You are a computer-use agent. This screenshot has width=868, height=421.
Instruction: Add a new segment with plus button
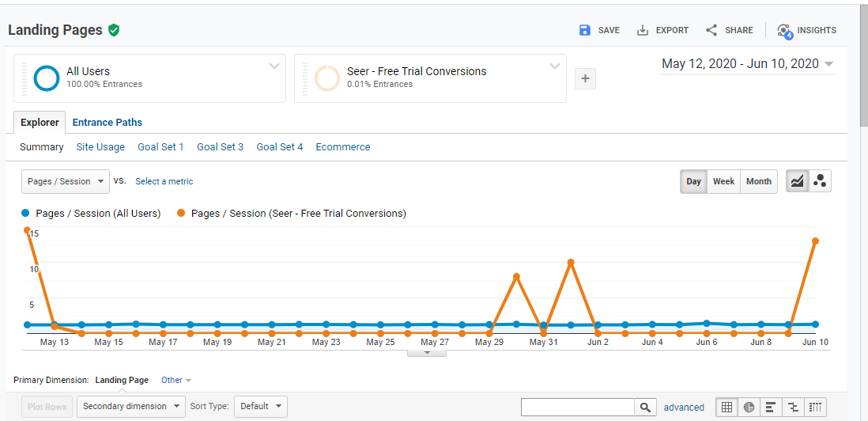tap(585, 78)
